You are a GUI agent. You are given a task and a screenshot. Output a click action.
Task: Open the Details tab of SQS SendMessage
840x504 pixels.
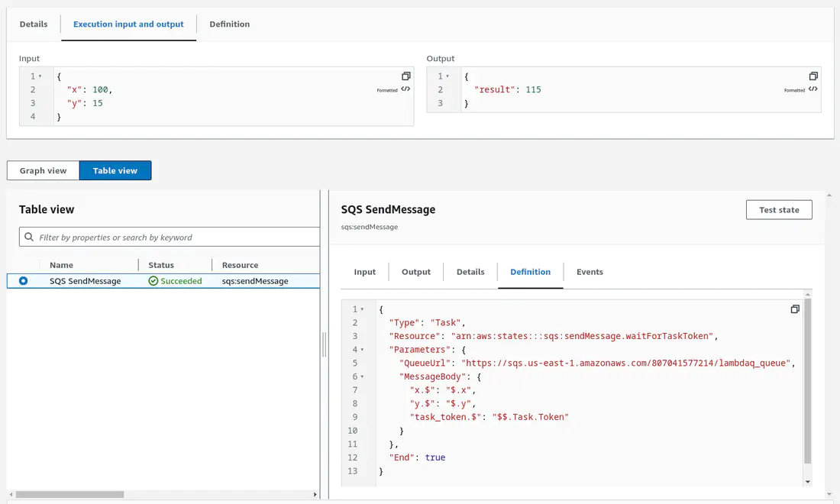click(470, 272)
